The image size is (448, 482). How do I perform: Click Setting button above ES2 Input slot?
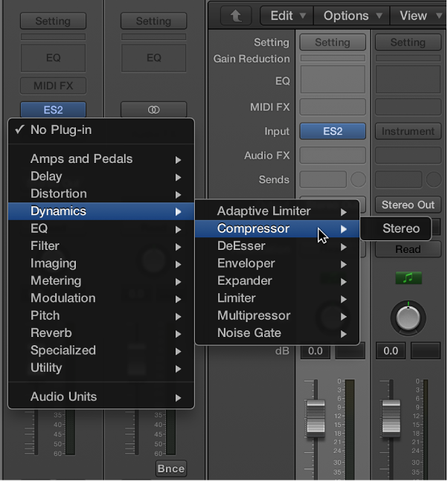pyautogui.click(x=333, y=42)
